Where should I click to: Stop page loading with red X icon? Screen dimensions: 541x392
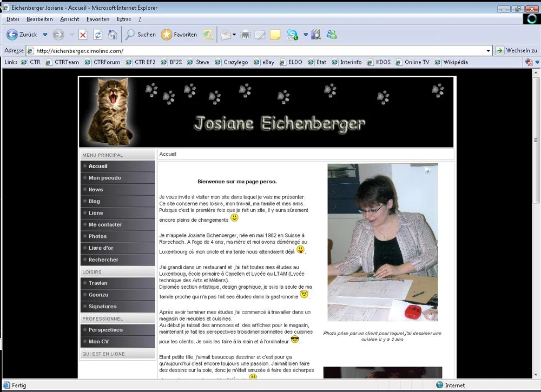pos(83,35)
